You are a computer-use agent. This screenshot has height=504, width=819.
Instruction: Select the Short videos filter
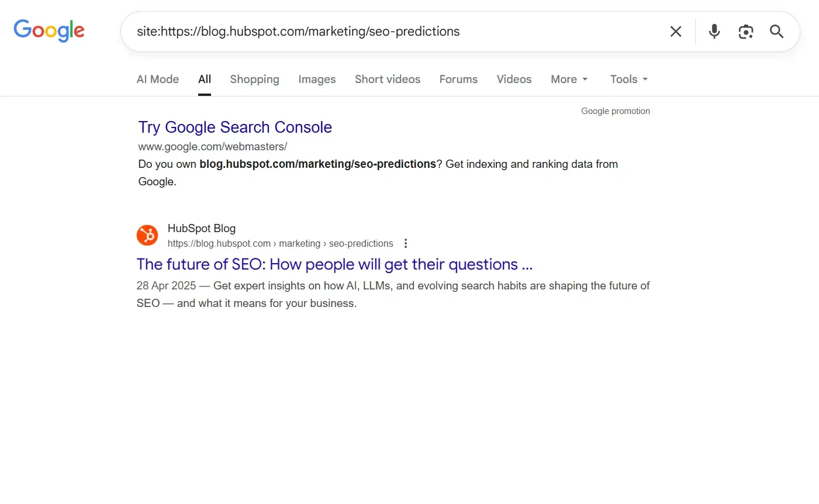point(387,79)
